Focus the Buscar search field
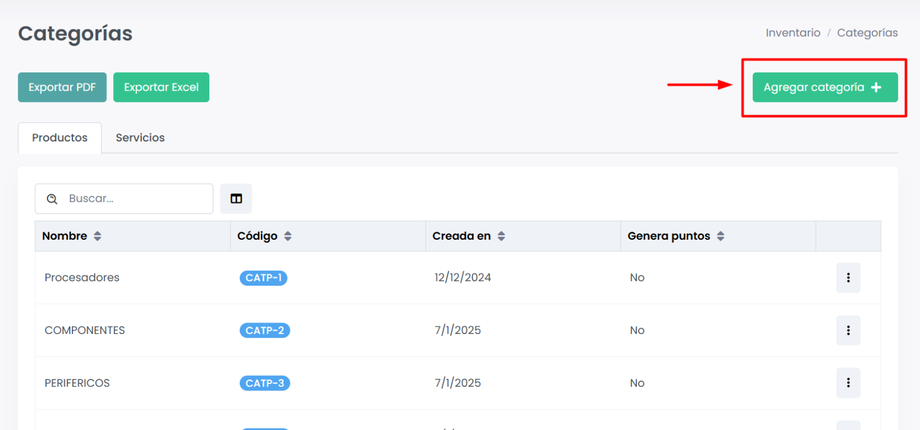Viewport: 920px width, 430px height. 135,199
